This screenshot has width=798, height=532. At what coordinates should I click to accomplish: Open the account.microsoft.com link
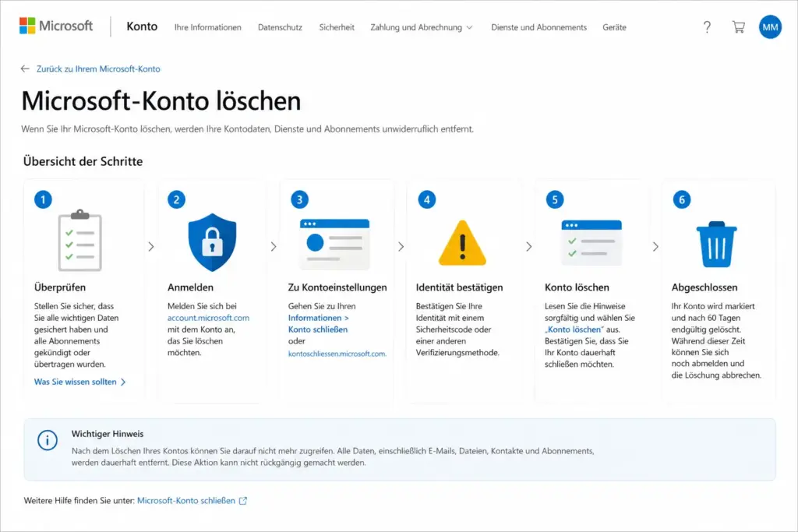(x=208, y=318)
